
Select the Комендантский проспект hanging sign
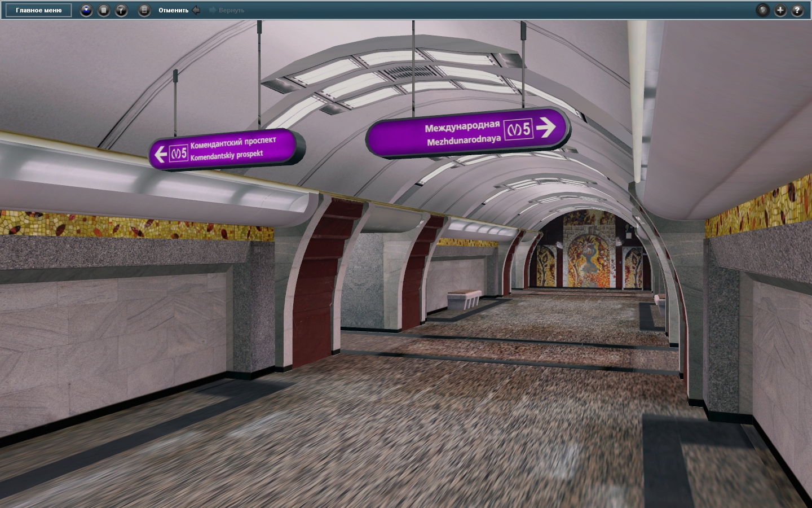pos(226,148)
